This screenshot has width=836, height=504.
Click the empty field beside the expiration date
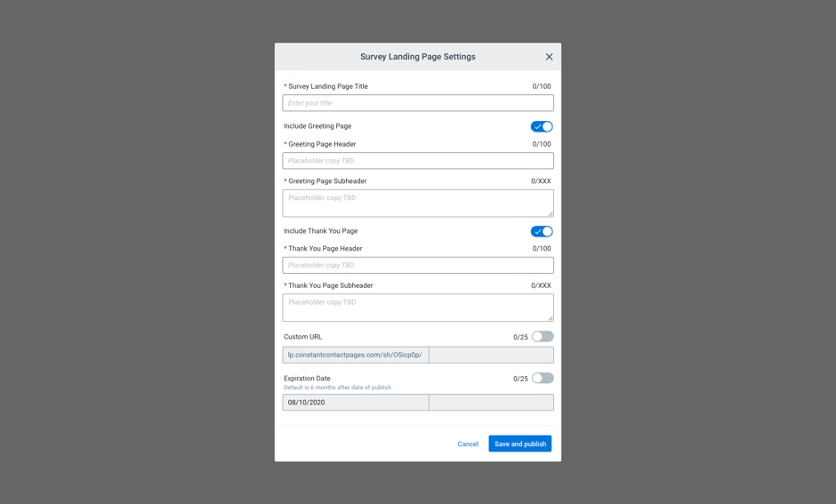click(491, 403)
